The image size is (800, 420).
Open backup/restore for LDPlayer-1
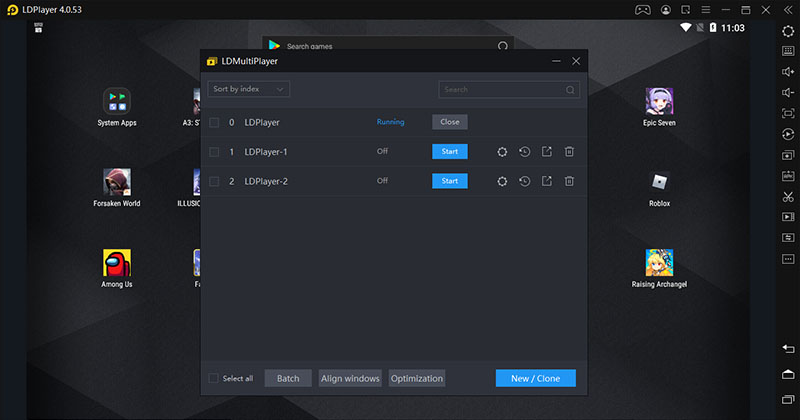click(524, 152)
